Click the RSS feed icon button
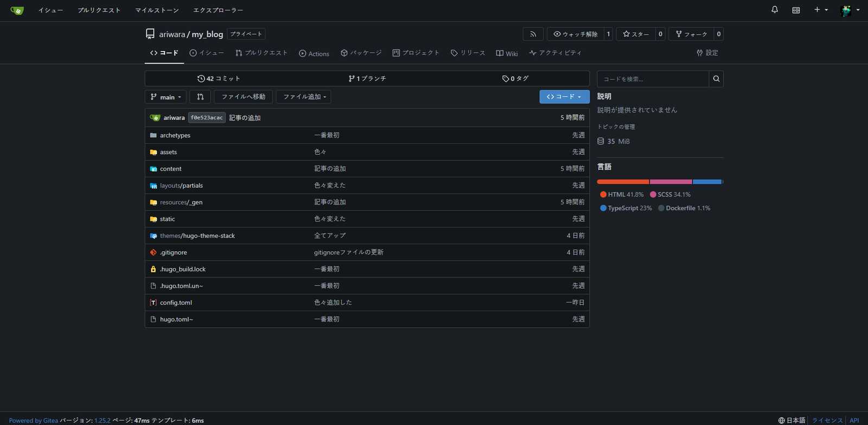Viewport: 868px width, 425px height. [x=533, y=34]
